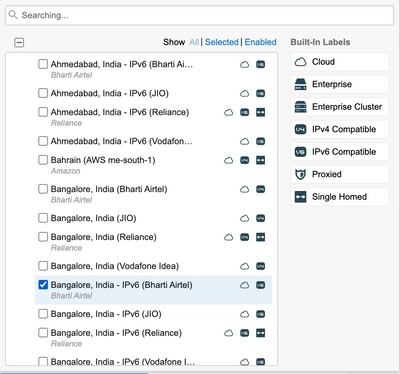400x374 pixels.
Task: Click the single homed icon for Bangalore, India (Reliance)
Action: (260, 237)
